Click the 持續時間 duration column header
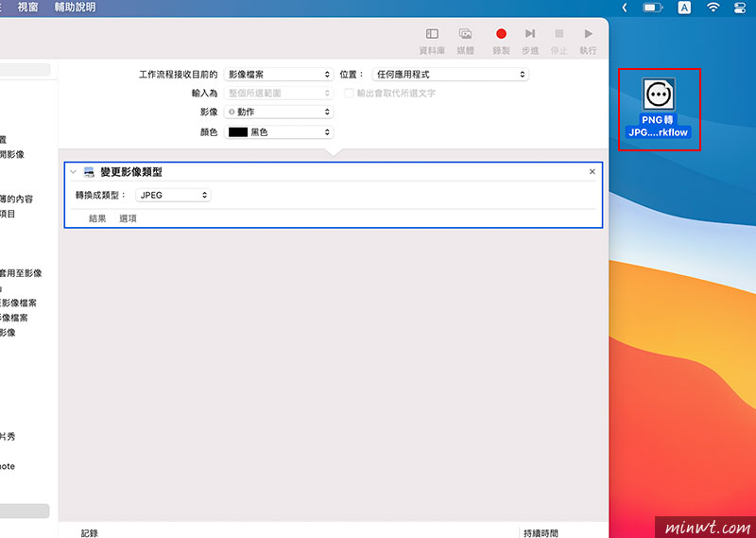The image size is (756, 538). [541, 532]
